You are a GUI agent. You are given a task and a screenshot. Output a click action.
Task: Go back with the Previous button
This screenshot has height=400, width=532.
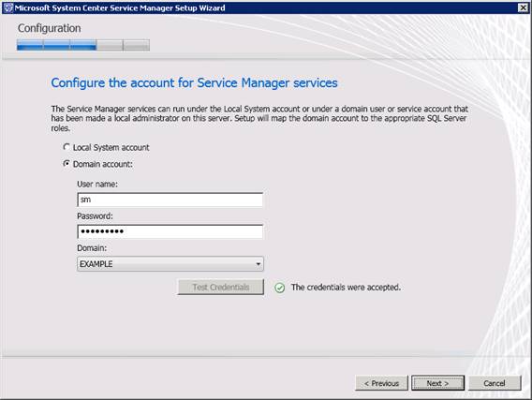pos(381,383)
